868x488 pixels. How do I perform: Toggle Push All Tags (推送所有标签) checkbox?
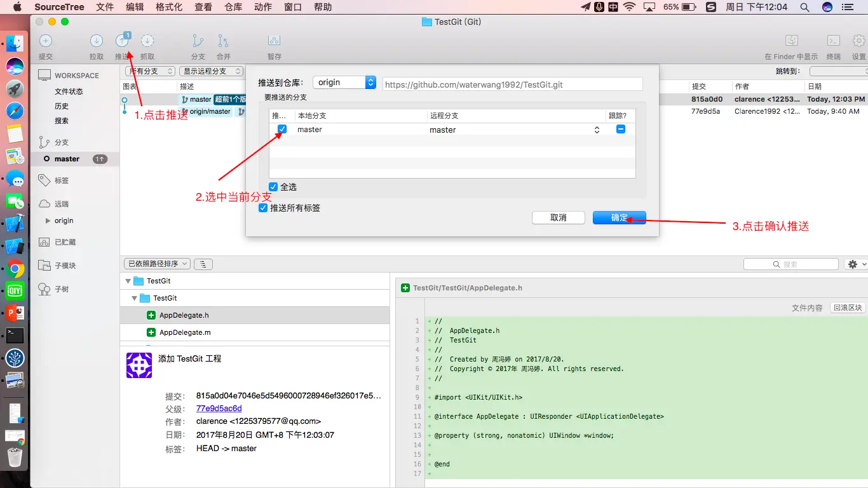coord(263,208)
